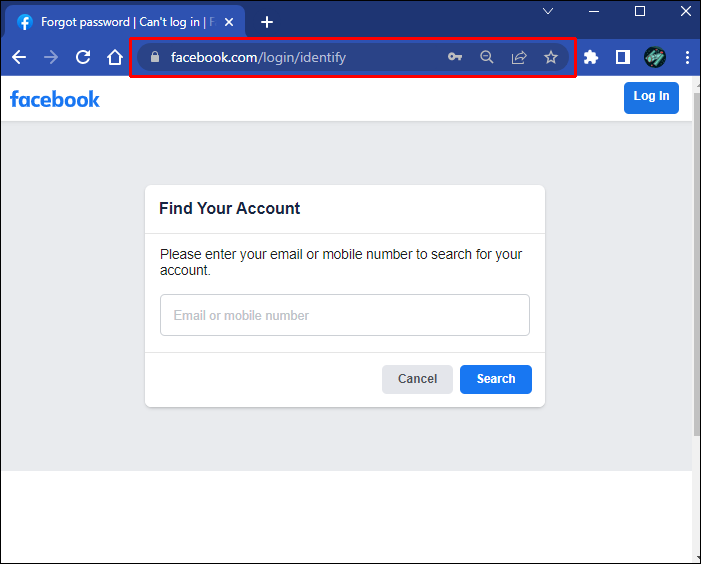Close the Forgot password tab
The width and height of the screenshot is (701, 564).
pyautogui.click(x=229, y=22)
